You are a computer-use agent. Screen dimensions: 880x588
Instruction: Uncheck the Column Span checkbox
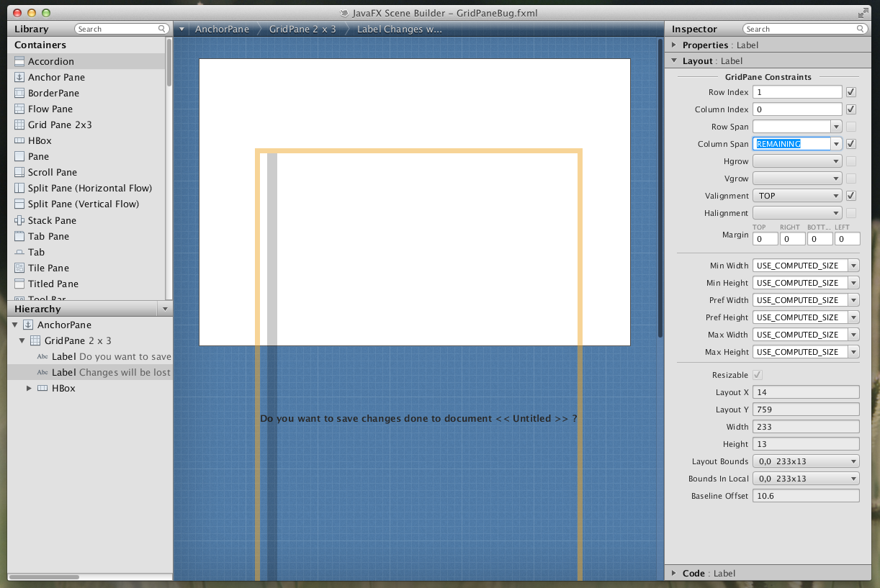[x=851, y=144]
